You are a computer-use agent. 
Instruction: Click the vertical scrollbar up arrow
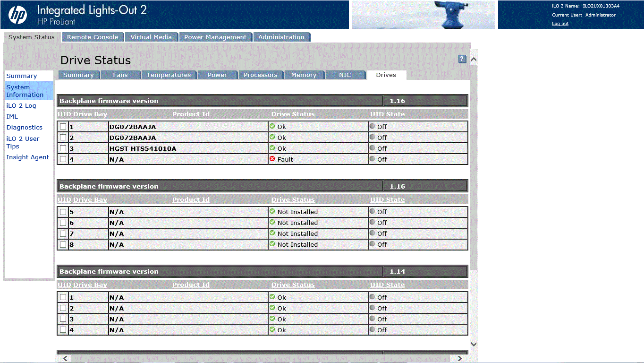tap(474, 59)
